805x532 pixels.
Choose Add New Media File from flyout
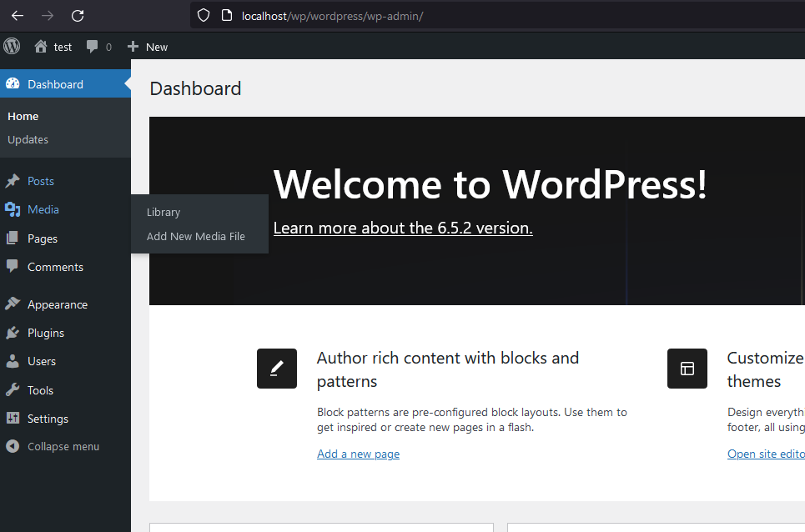point(195,237)
